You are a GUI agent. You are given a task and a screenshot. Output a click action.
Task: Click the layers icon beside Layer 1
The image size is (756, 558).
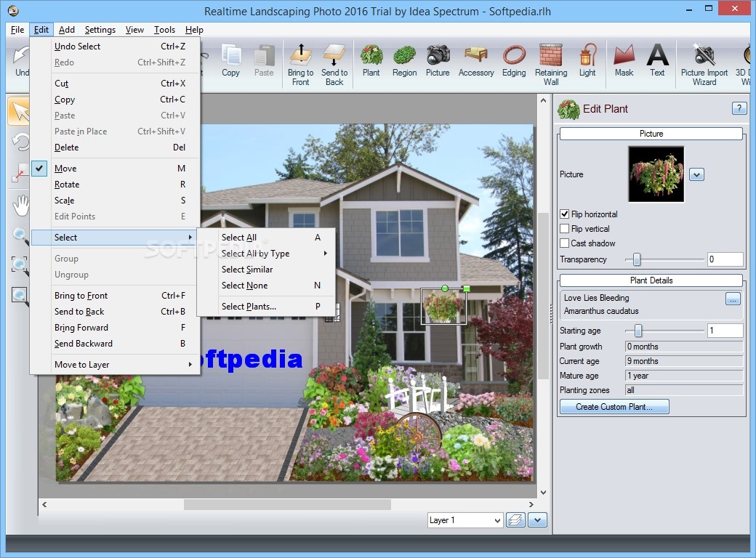tap(515, 520)
